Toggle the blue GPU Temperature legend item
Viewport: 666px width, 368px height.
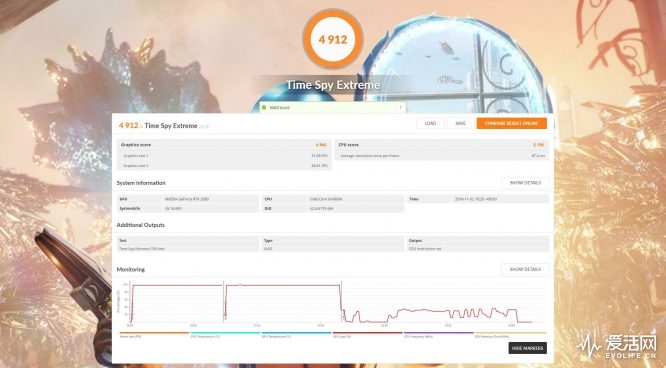tap(296, 335)
